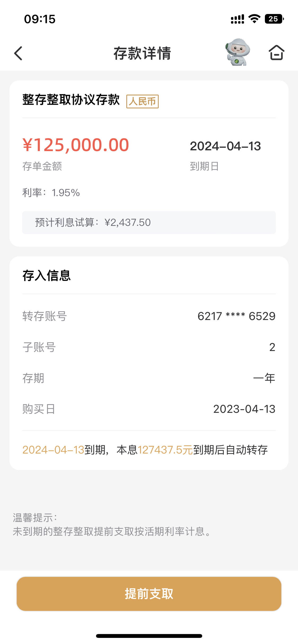
Task: Click the 提前支取 button
Action: pyautogui.click(x=149, y=594)
